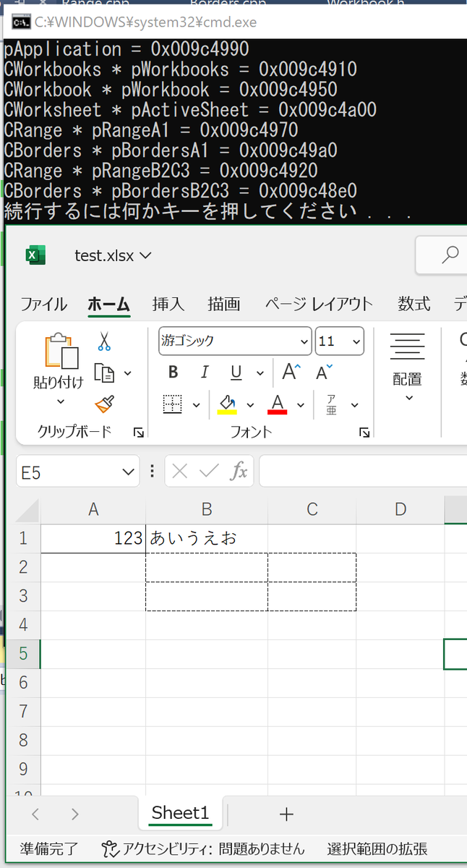Click pBordersB2C3 line in cmd window
The image size is (467, 868).
click(x=180, y=191)
